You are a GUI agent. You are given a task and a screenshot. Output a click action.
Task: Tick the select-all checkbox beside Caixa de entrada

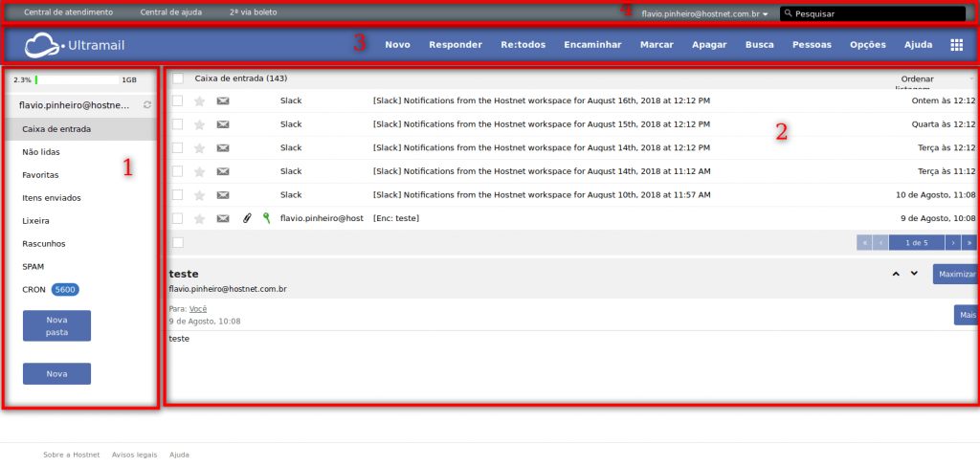coord(177,78)
